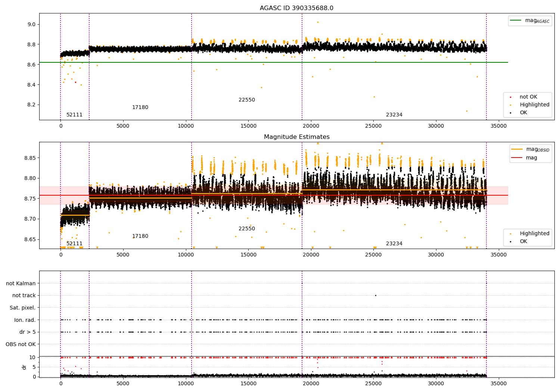The image size is (560, 392).
Task: Click the '8.85' y-axis tick in Magnitude Estimates
Action: click(x=30, y=158)
